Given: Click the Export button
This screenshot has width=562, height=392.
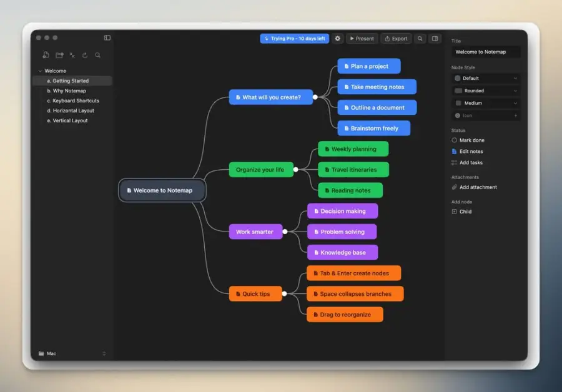Looking at the screenshot, I should pyautogui.click(x=396, y=38).
